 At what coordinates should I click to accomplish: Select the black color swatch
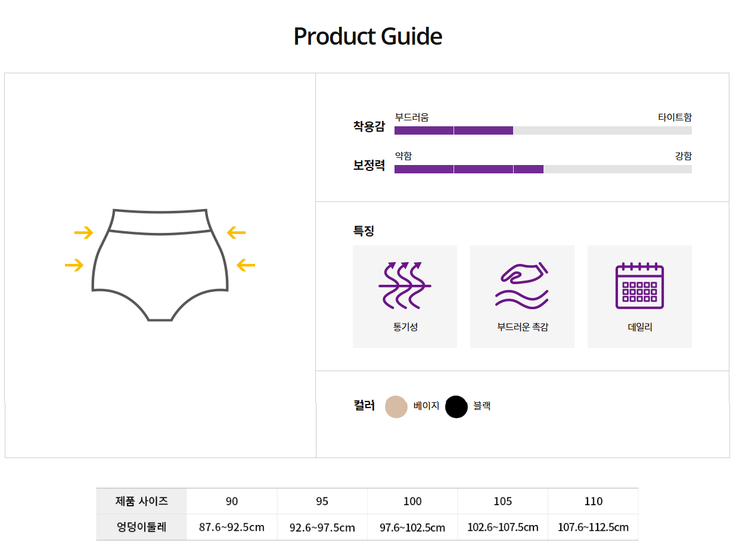pos(456,407)
